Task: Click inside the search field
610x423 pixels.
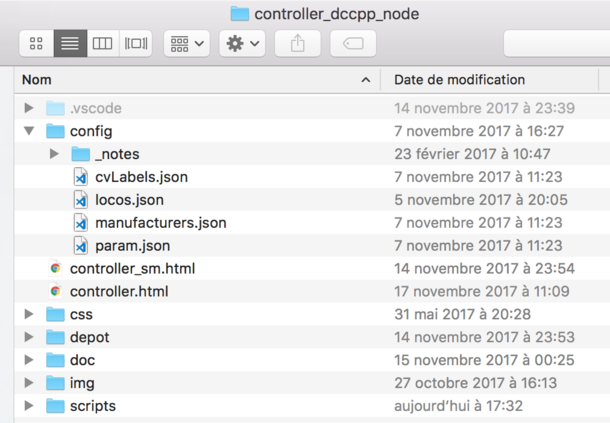Action: (x=557, y=43)
